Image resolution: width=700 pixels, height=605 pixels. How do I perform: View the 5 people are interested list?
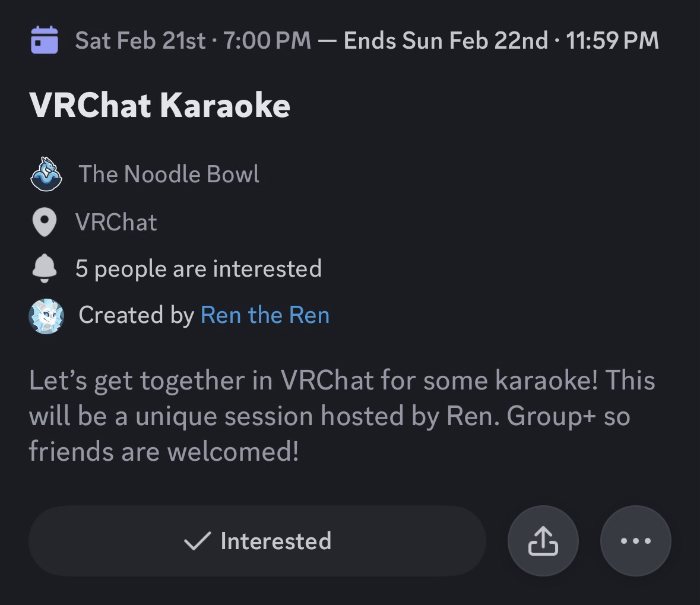[x=198, y=269]
